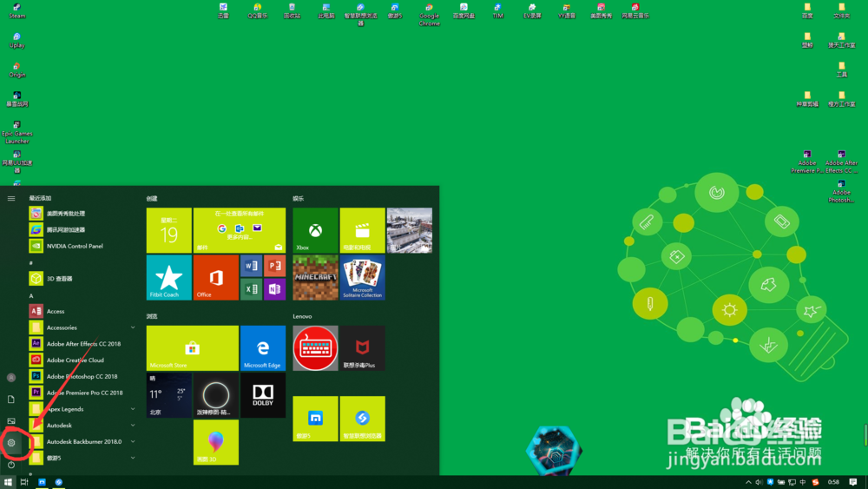Screen dimensions: 868x489
Task: Expand the Start menu hamburger icon
Action: (x=11, y=198)
